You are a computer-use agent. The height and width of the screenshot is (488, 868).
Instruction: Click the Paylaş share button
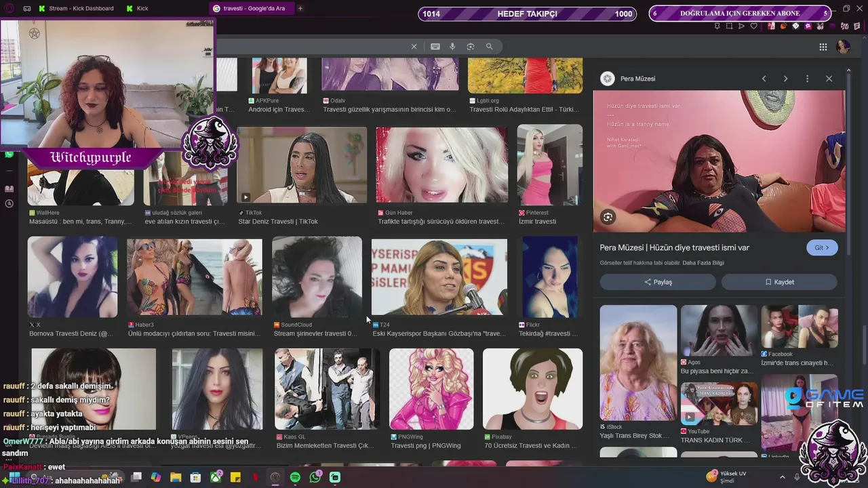(658, 282)
